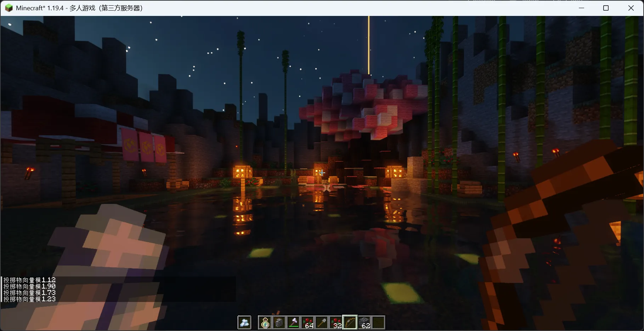Select the single gray stone block slot
Screen dimensions: 644x331
(279, 323)
